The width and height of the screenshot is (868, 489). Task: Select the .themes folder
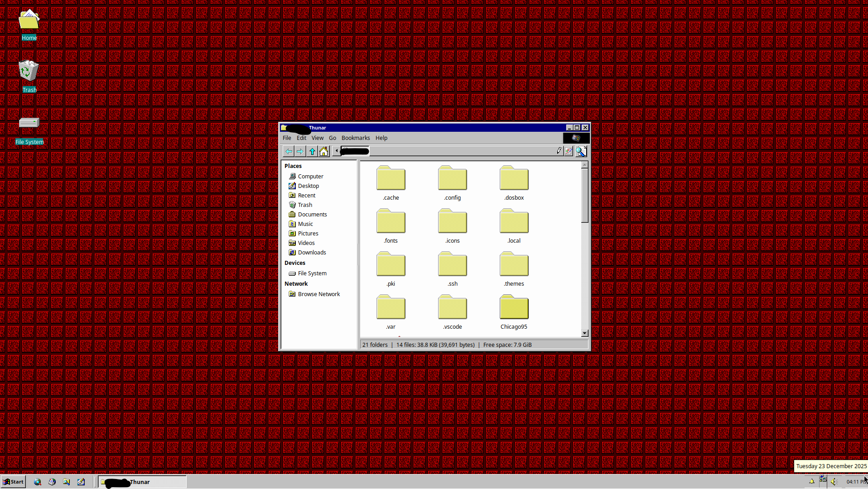pyautogui.click(x=514, y=269)
